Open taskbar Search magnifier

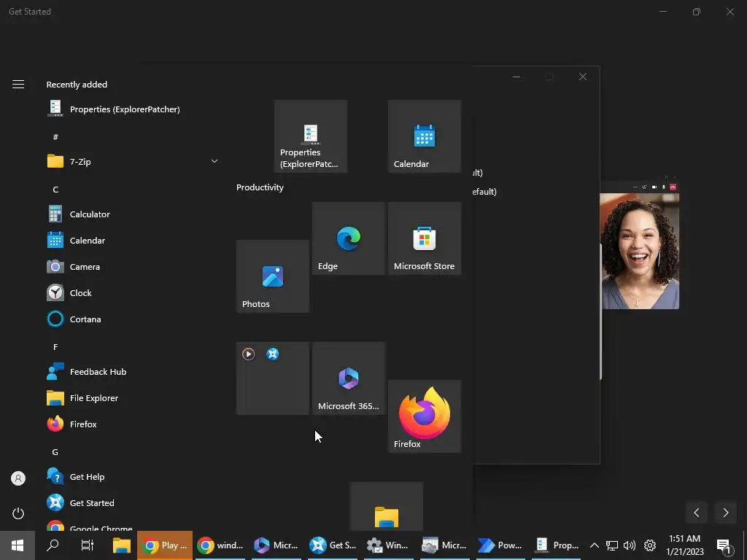point(53,545)
